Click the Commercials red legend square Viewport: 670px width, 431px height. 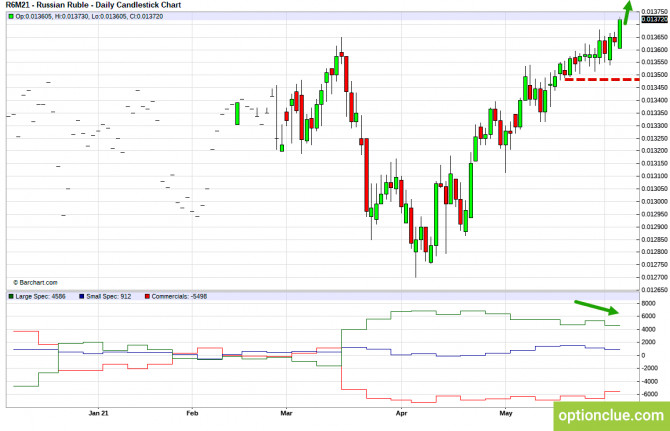[147, 296]
